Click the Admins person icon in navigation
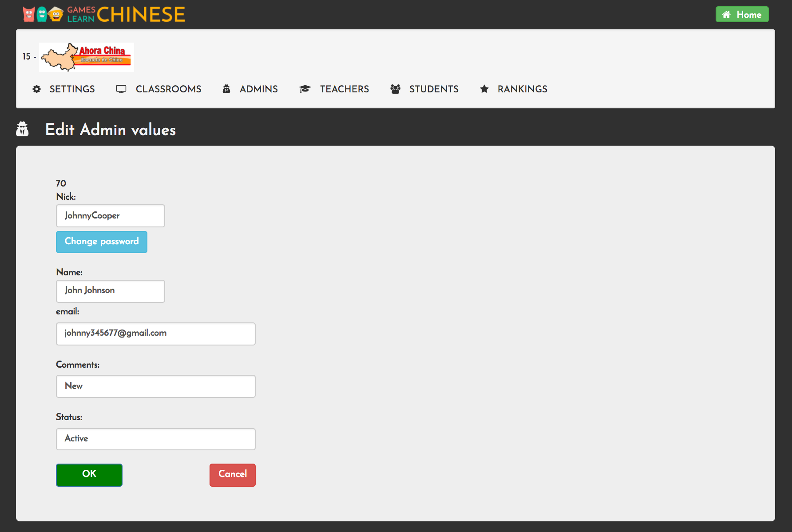 click(x=226, y=89)
